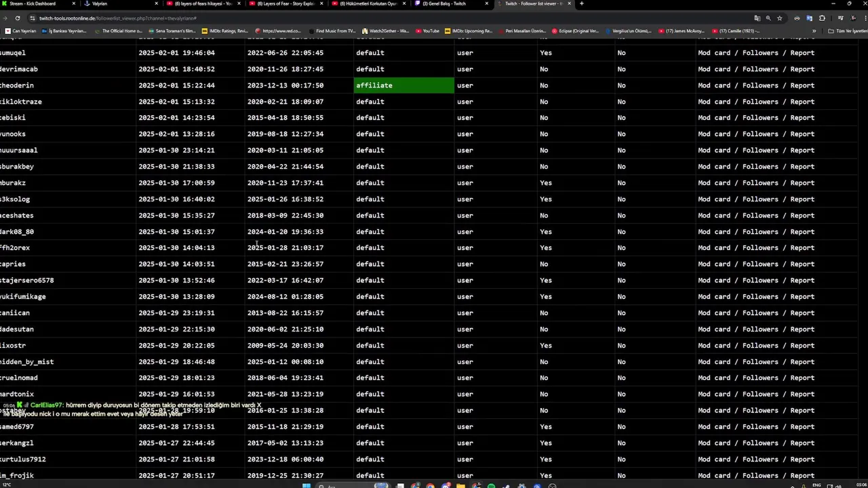Open IMDb: Ratings bookmark
Screen dimensions: 868x488
point(226,31)
